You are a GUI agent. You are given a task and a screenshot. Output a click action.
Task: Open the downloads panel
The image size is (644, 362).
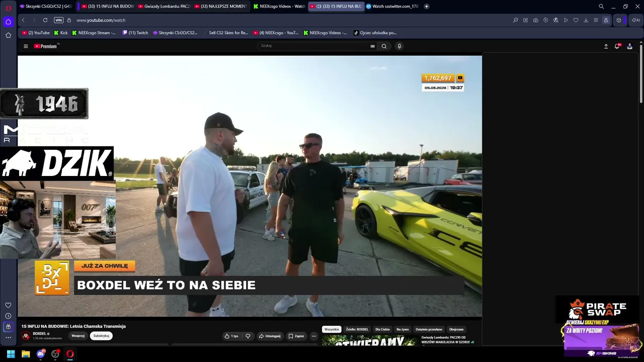[586, 20]
